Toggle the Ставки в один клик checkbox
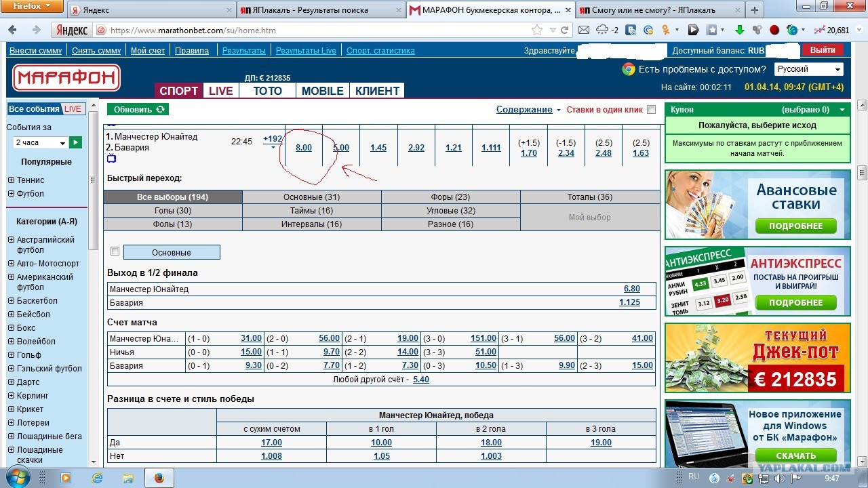Viewport: 868px width, 488px height. click(x=652, y=110)
